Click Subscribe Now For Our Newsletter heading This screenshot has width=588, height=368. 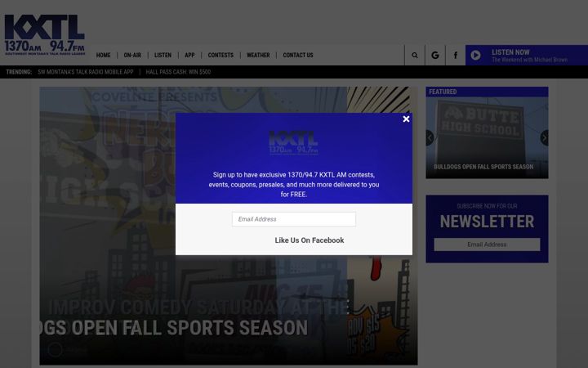487,217
